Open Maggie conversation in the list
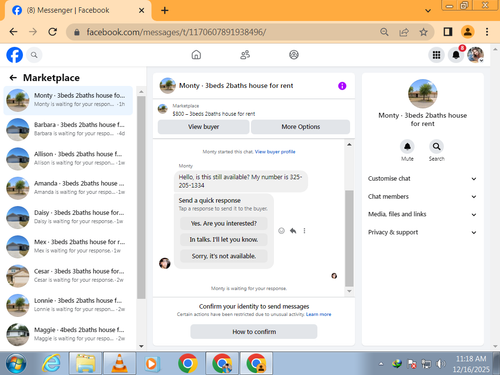 point(68,334)
